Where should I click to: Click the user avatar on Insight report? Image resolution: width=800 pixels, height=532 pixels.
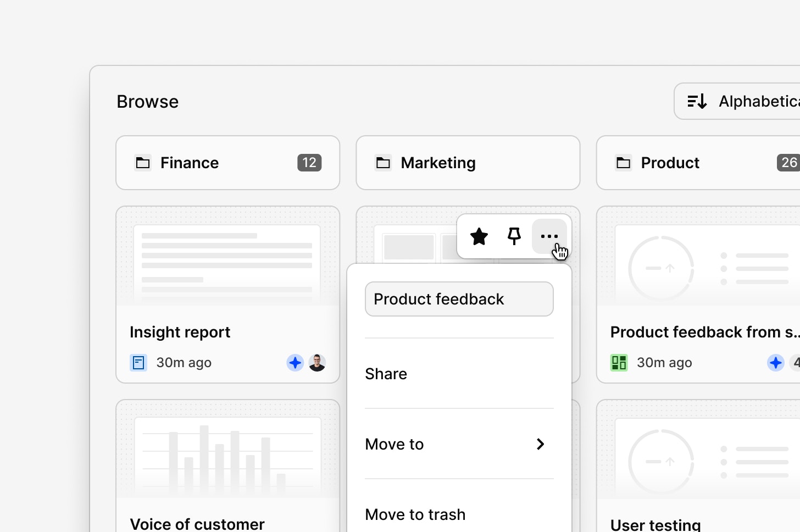[317, 363]
